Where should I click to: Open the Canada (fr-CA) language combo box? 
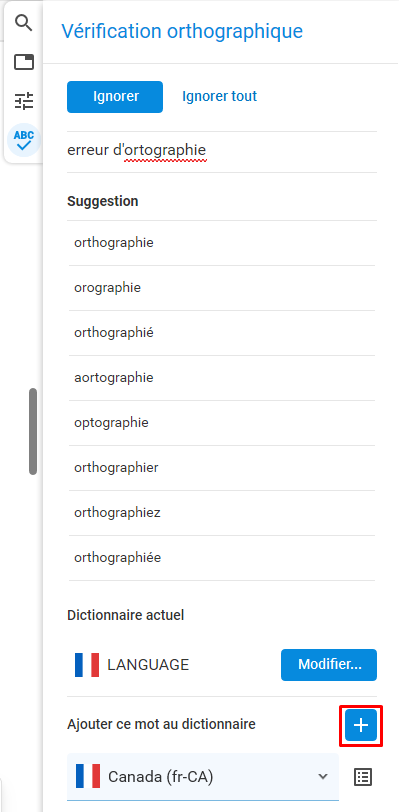tap(203, 777)
